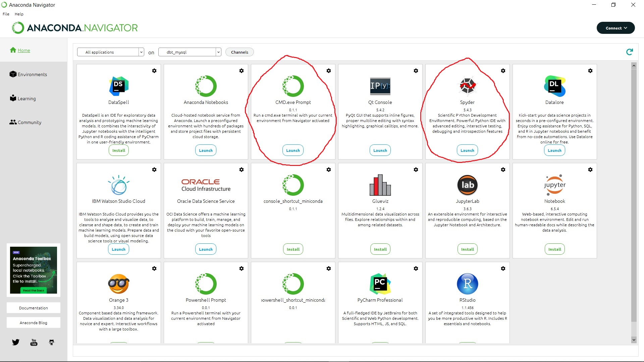Click the refresh icon at top right
Screen dimensions: 644x362
pyautogui.click(x=629, y=52)
